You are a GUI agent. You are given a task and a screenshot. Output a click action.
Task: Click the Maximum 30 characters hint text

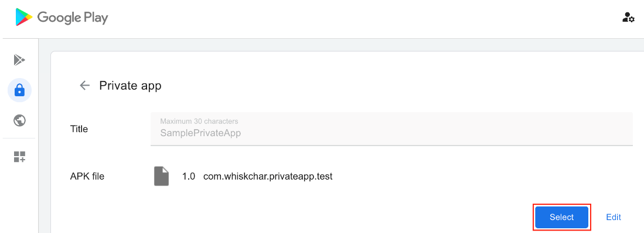(199, 121)
